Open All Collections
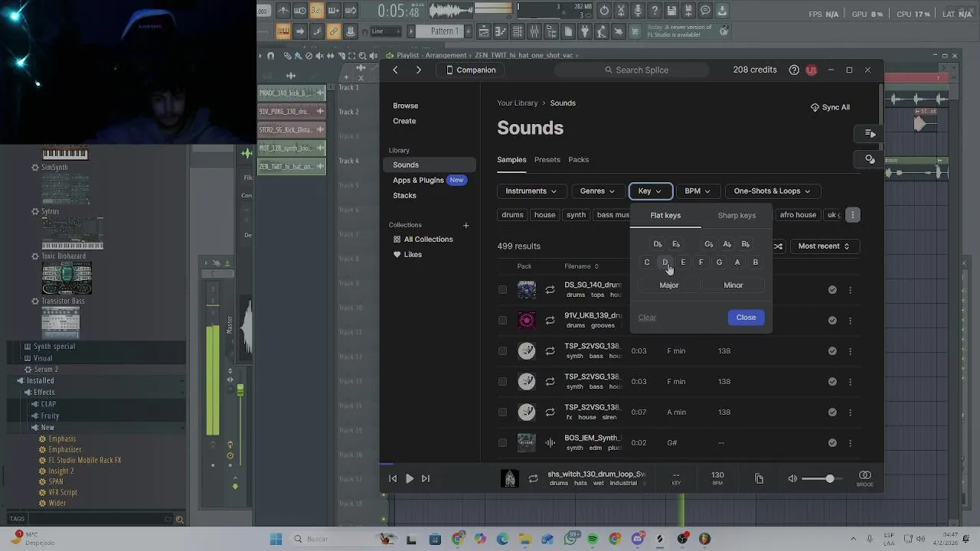This screenshot has height=551, width=980. 423,239
